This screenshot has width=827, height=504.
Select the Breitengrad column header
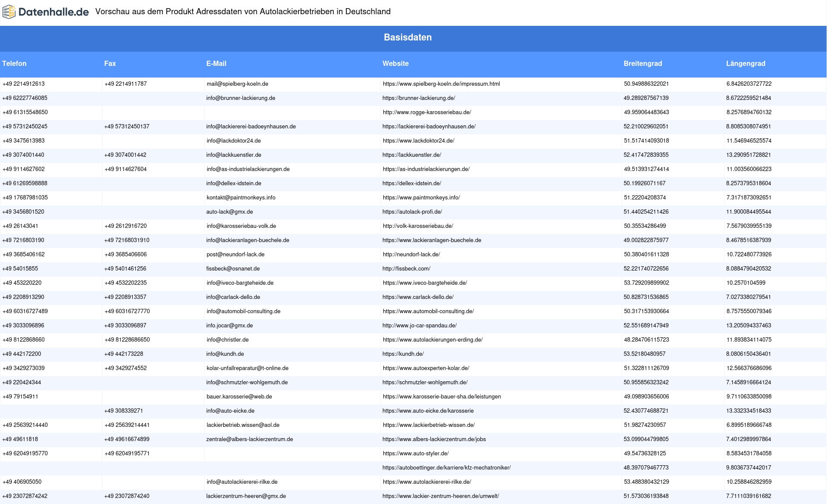click(x=643, y=63)
